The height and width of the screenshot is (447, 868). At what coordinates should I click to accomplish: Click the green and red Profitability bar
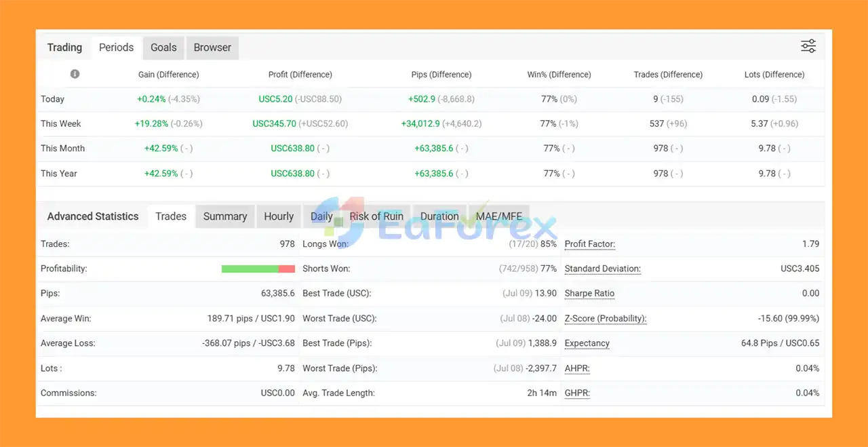pos(258,269)
